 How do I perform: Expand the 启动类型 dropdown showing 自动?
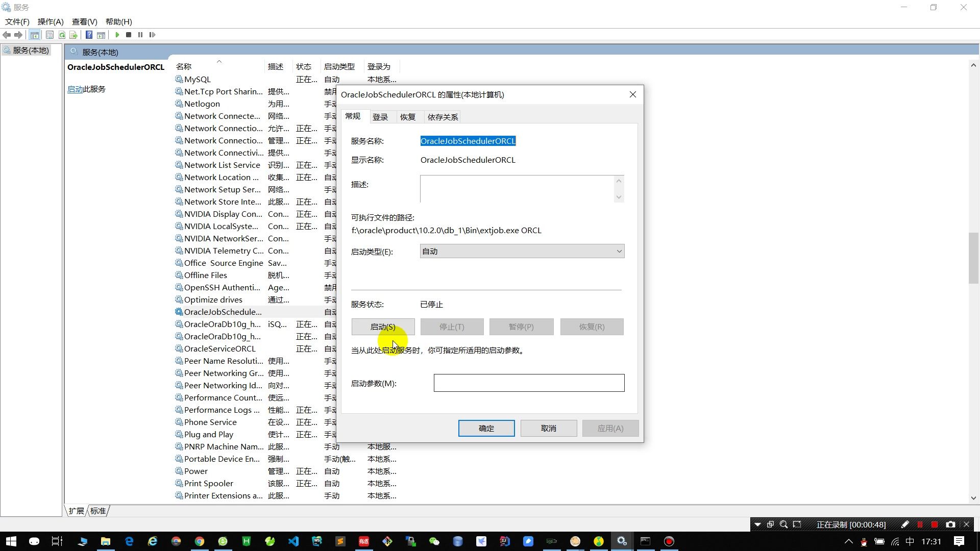click(522, 251)
